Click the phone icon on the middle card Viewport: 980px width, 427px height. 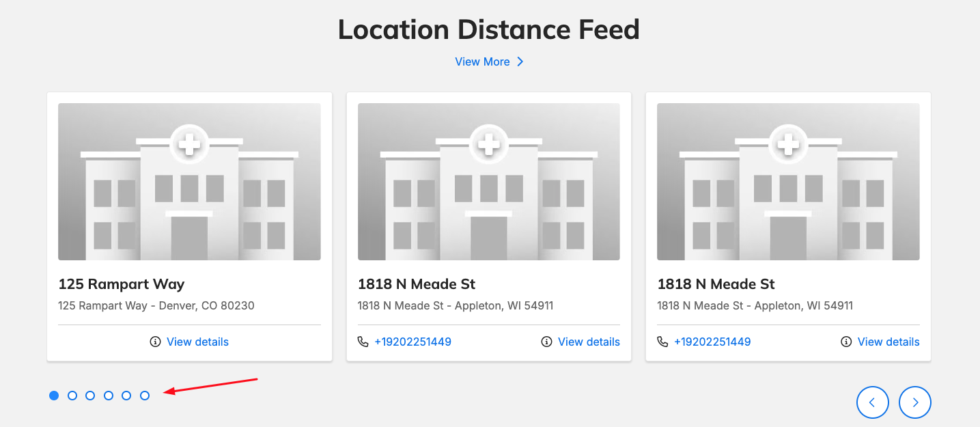[363, 342]
